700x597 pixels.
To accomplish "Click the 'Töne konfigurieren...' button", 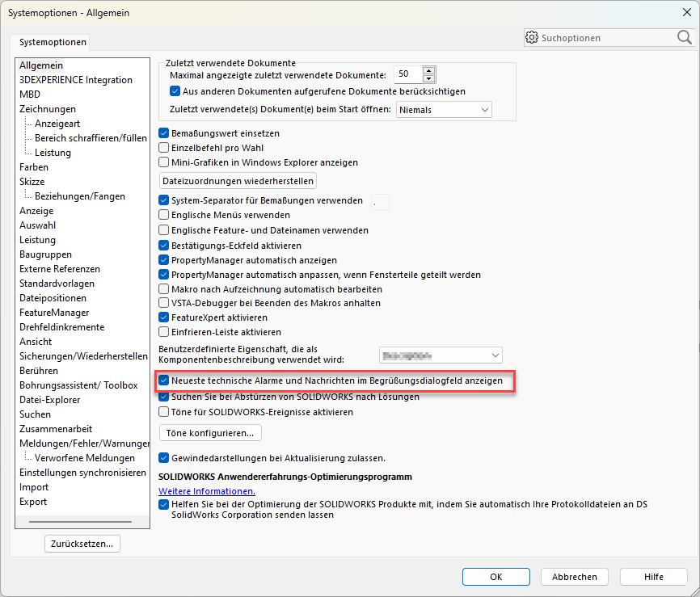I will tap(210, 433).
